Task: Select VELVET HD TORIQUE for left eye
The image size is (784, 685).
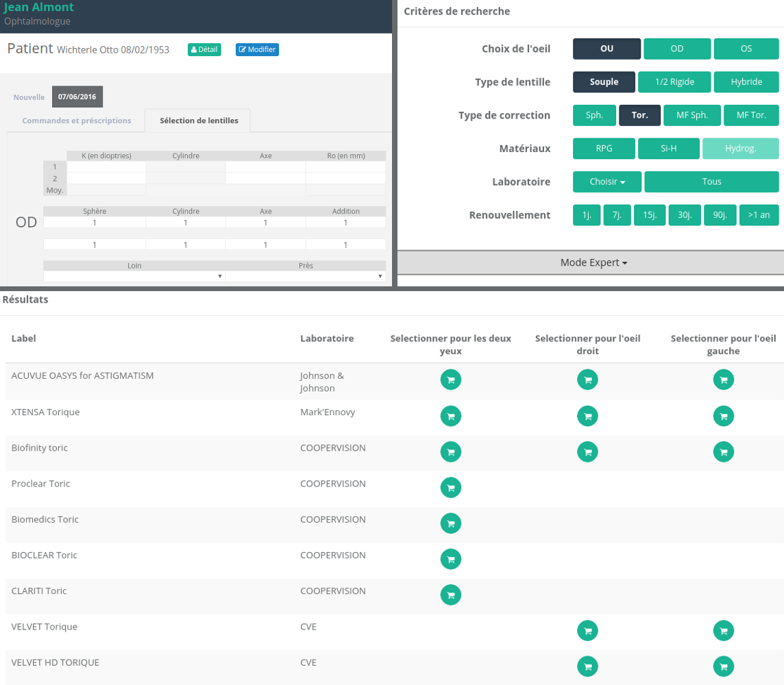Action: coord(724,666)
